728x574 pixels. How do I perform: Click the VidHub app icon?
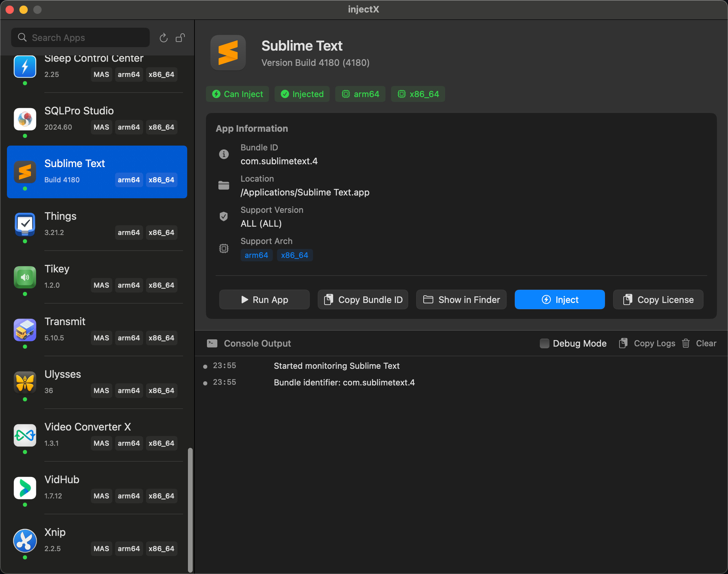[x=25, y=488]
